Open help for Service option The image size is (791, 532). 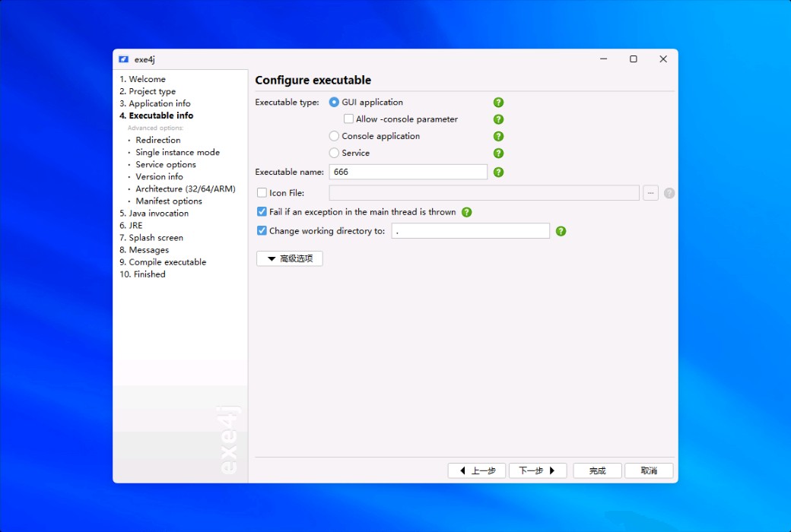click(498, 154)
